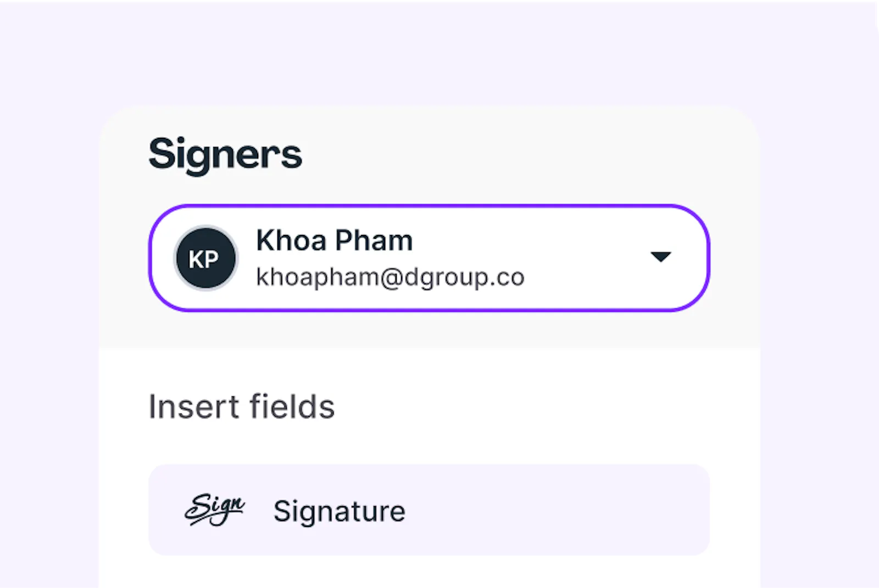Click the Signature label text
This screenshot has width=879, height=588.
coord(340,511)
